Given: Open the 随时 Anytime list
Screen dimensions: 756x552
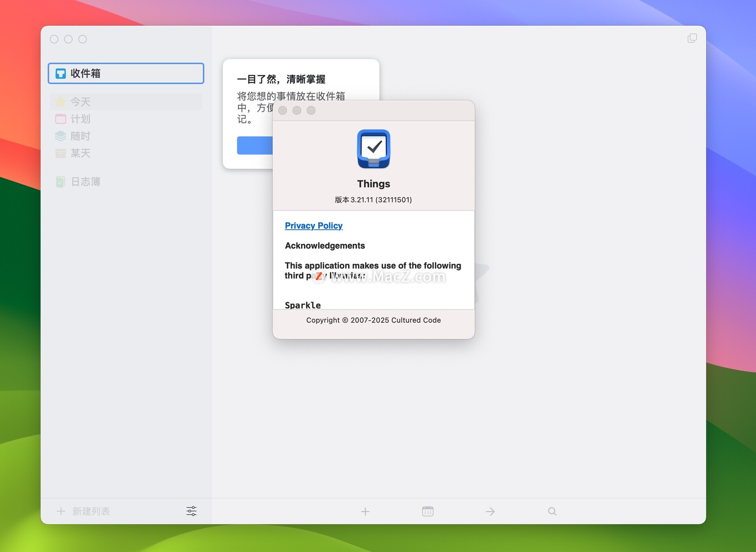Looking at the screenshot, I should (126, 136).
